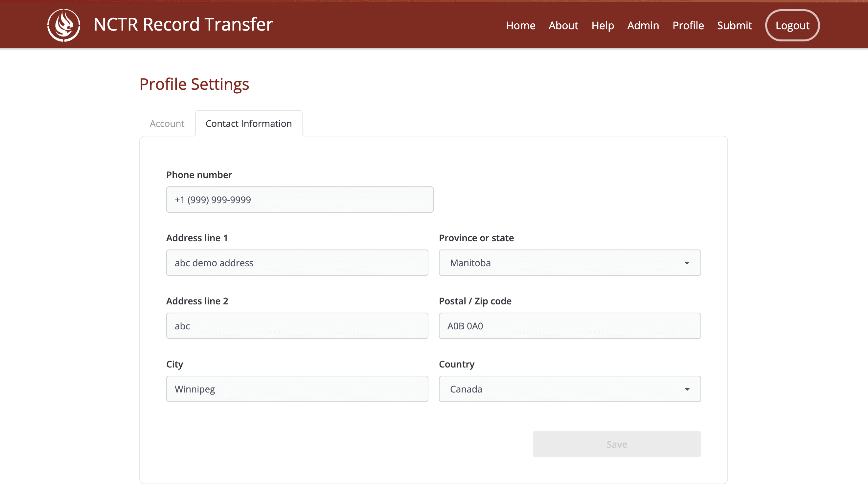Click the NCTR flame logo icon

64,25
